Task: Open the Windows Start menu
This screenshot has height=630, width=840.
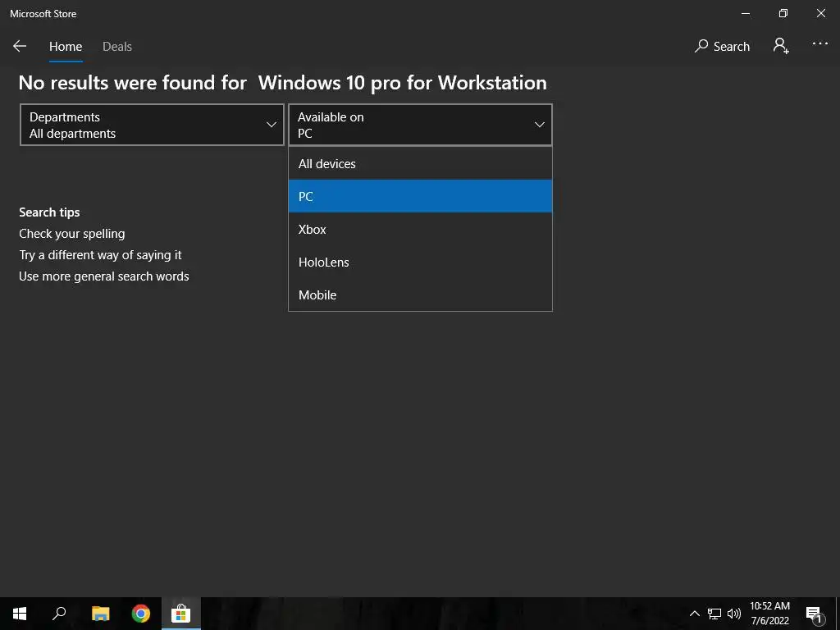Action: [x=20, y=614]
